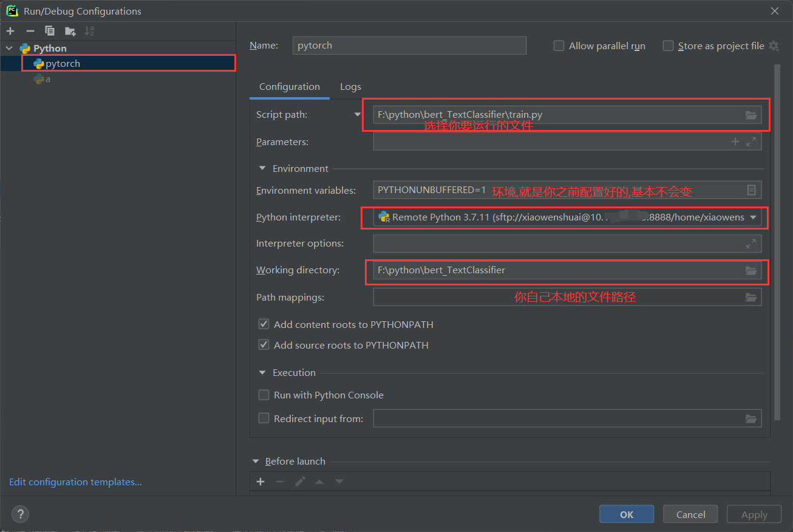Copy the selected configuration
The height and width of the screenshot is (532, 793).
pos(50,31)
